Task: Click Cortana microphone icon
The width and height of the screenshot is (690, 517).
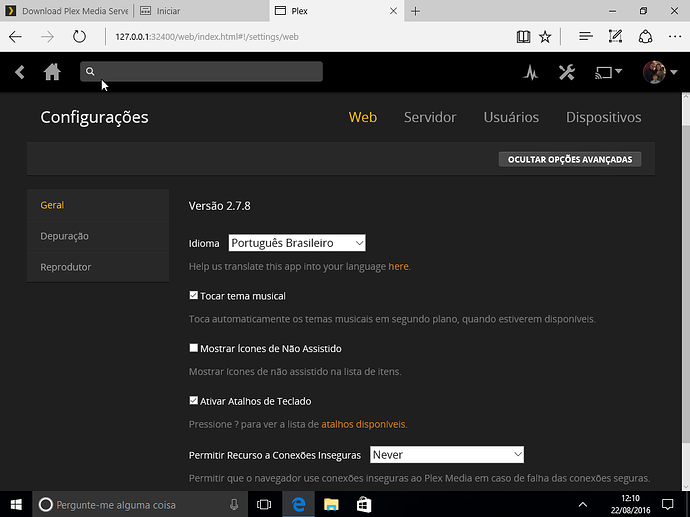Action: click(x=234, y=505)
